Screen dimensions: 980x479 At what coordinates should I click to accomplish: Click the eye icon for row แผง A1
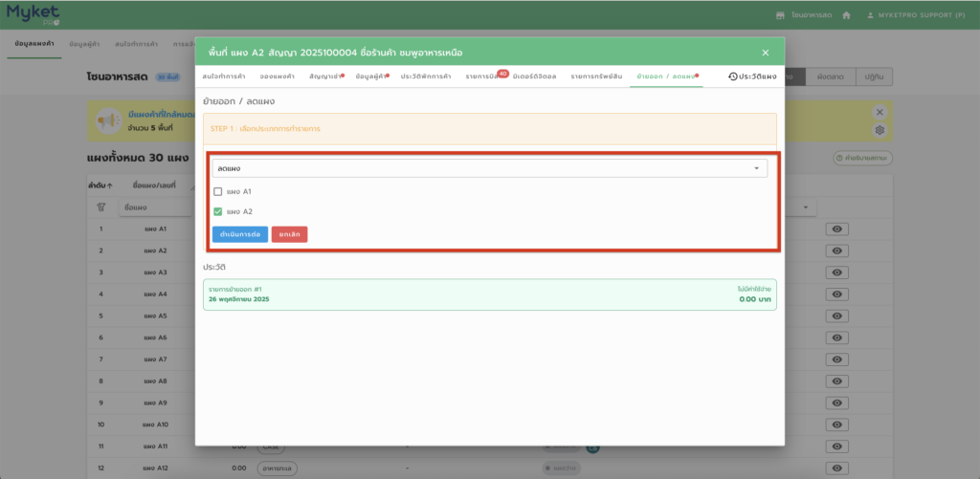coord(836,229)
